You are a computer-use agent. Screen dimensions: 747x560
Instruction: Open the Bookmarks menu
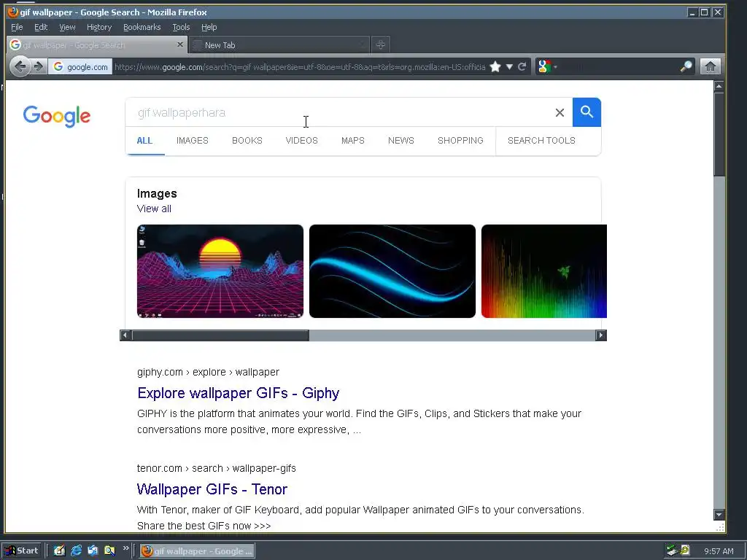[x=142, y=27]
